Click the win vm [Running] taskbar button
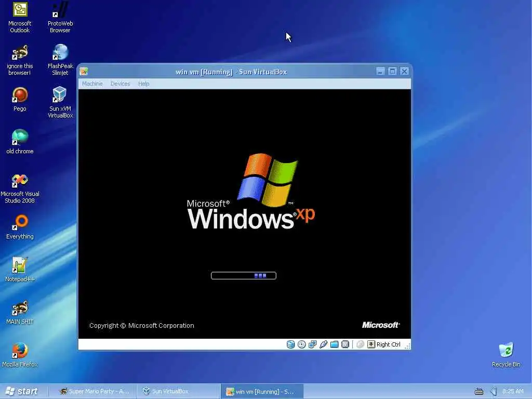Screen dimensions: 532x399 262,391
